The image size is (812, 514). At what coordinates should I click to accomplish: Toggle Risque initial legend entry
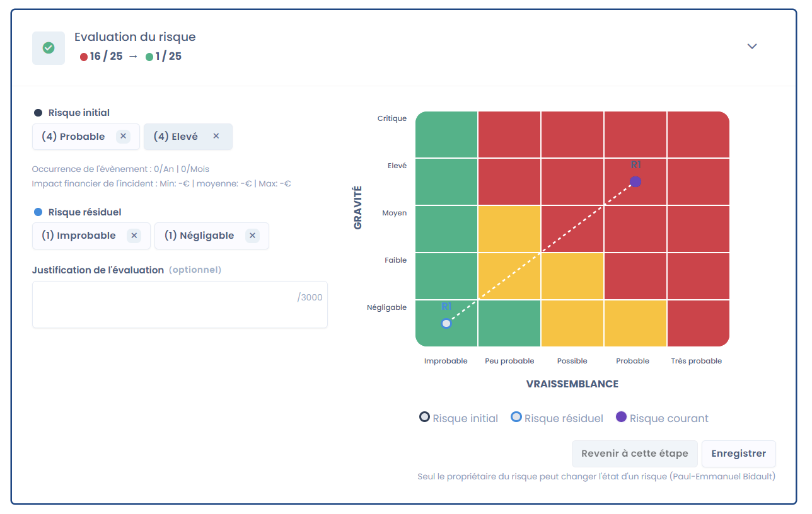(x=459, y=418)
